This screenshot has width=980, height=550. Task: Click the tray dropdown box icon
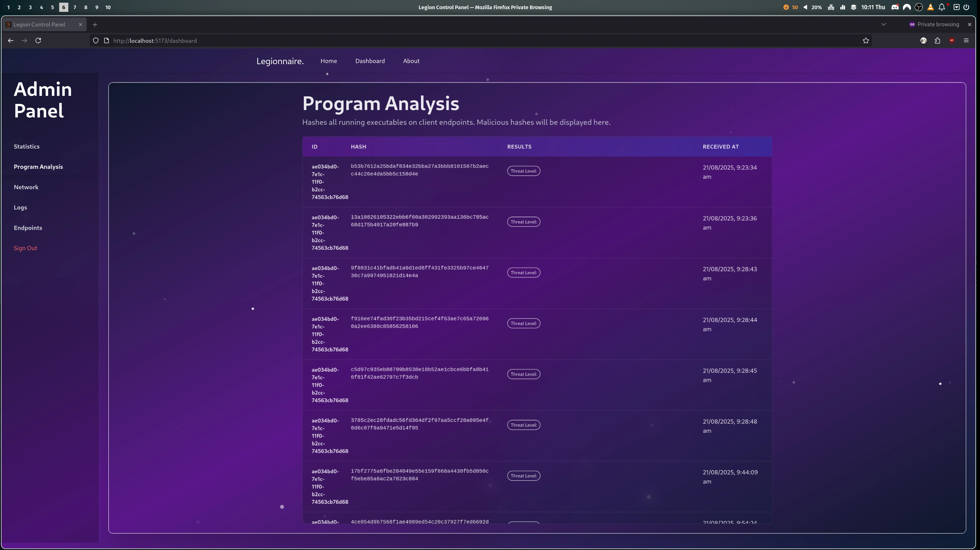pyautogui.click(x=956, y=7)
